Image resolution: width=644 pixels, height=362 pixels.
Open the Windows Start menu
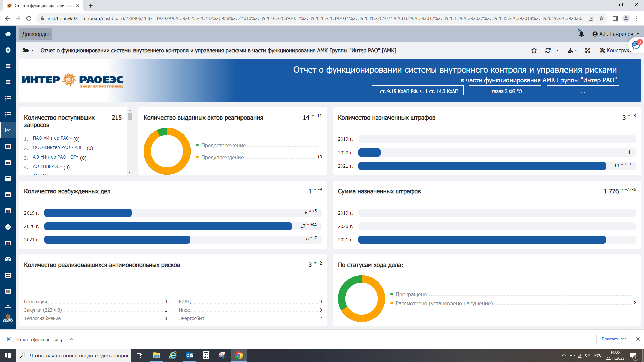[x=8, y=355]
